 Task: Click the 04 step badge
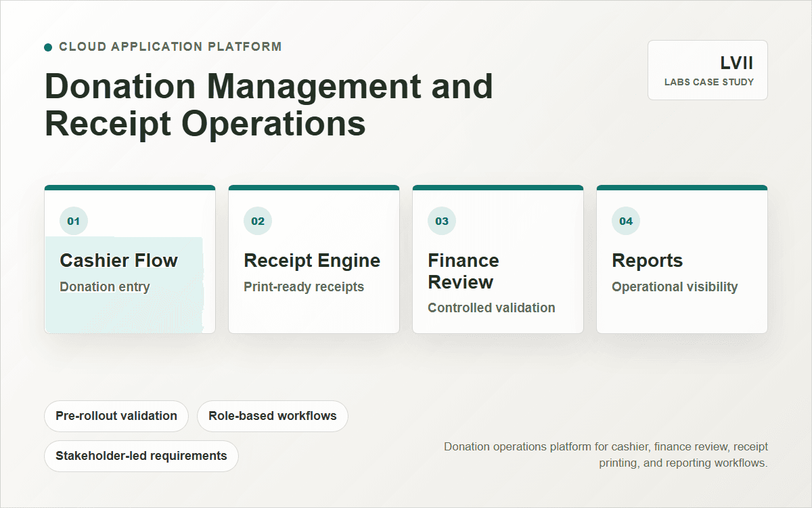point(626,221)
